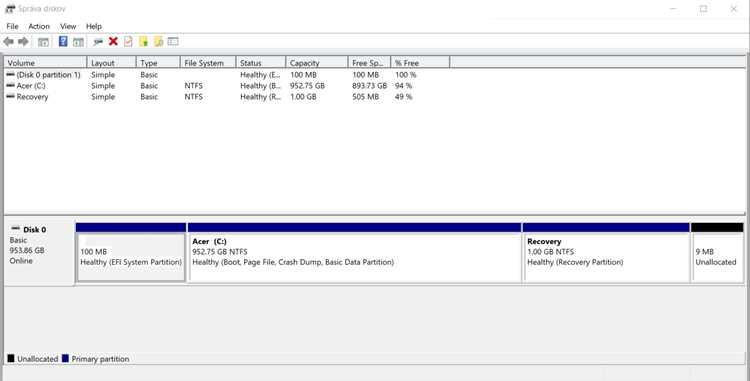
Task: Minimize the Disk Management window
Action: click(x=673, y=9)
